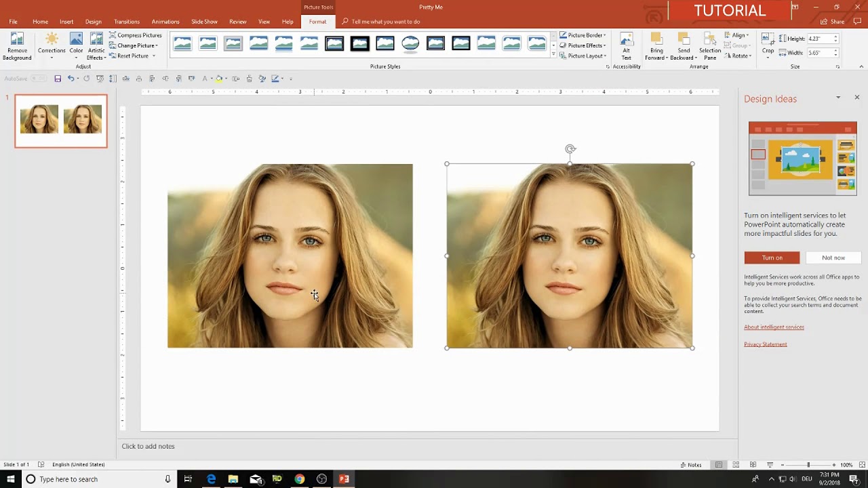Select slide 1 thumbnail
This screenshot has width=868, height=488.
(61, 121)
